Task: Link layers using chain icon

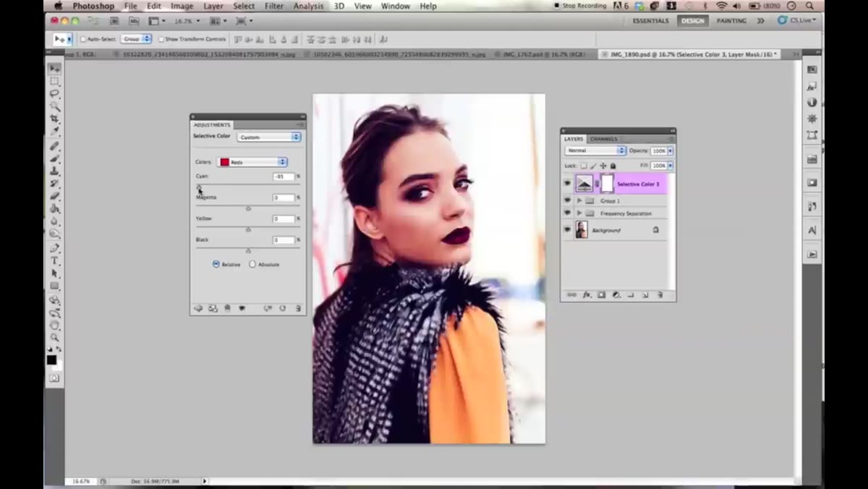Action: click(x=571, y=295)
